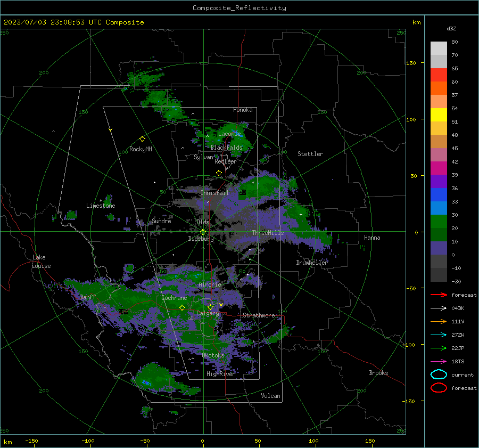Select the yellow 51–54 dBZ swatch
Screen dimensions: 479x448
439,115
